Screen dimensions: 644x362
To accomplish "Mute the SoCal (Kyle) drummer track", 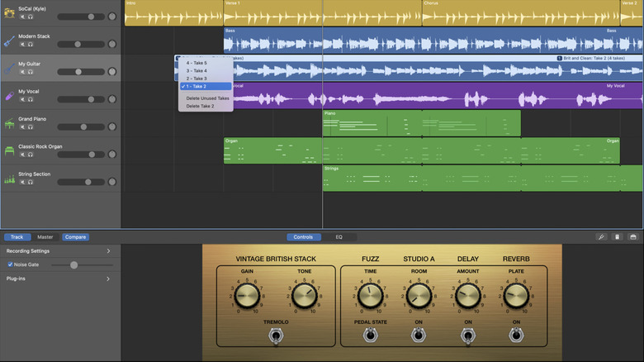I will pyautogui.click(x=22, y=17).
